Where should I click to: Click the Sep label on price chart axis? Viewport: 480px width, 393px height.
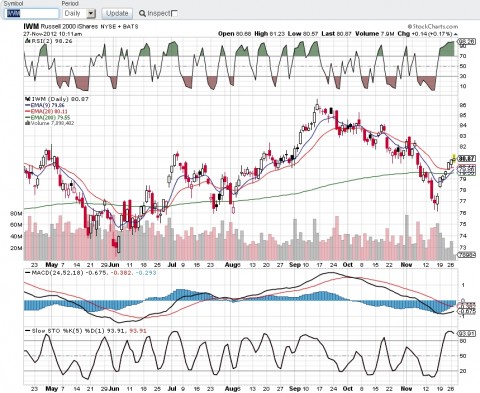click(x=295, y=265)
